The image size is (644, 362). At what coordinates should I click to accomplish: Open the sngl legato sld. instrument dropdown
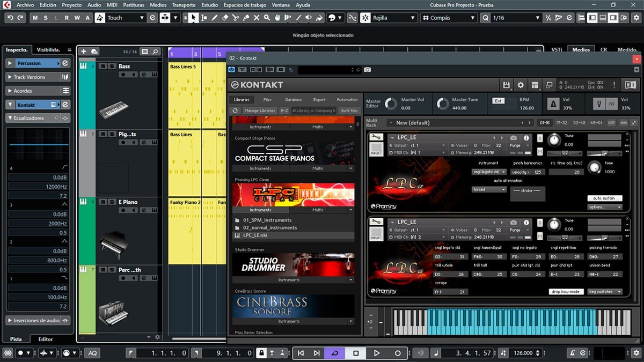[489, 172]
